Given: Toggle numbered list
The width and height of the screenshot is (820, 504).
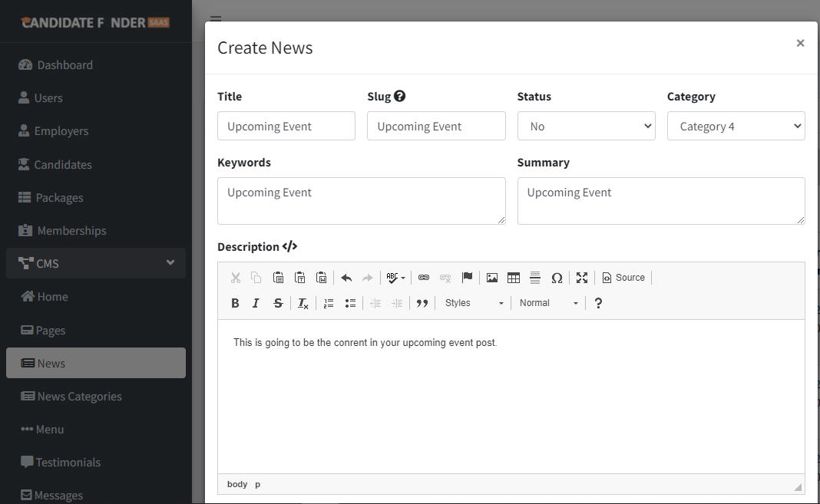Looking at the screenshot, I should pos(329,303).
